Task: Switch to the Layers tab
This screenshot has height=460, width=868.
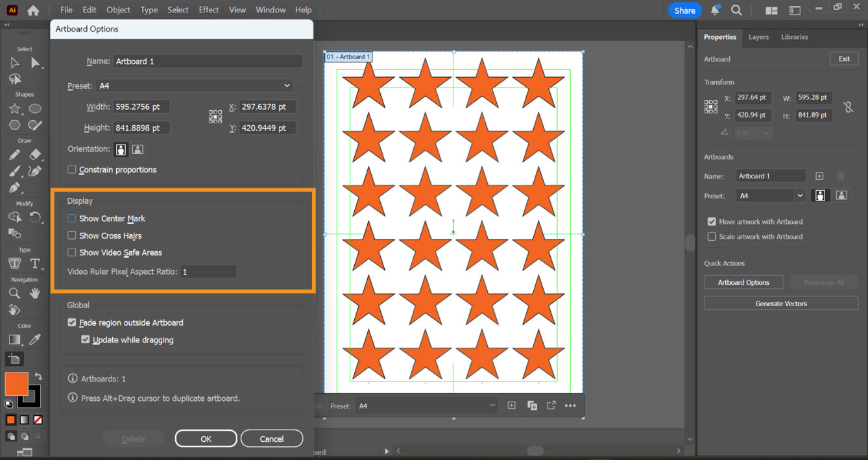Action: point(758,37)
